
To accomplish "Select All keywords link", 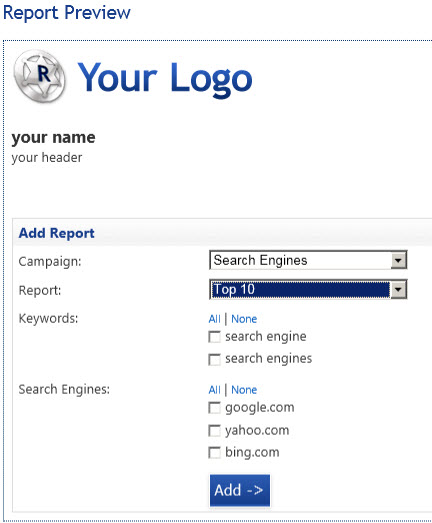I will (214, 319).
